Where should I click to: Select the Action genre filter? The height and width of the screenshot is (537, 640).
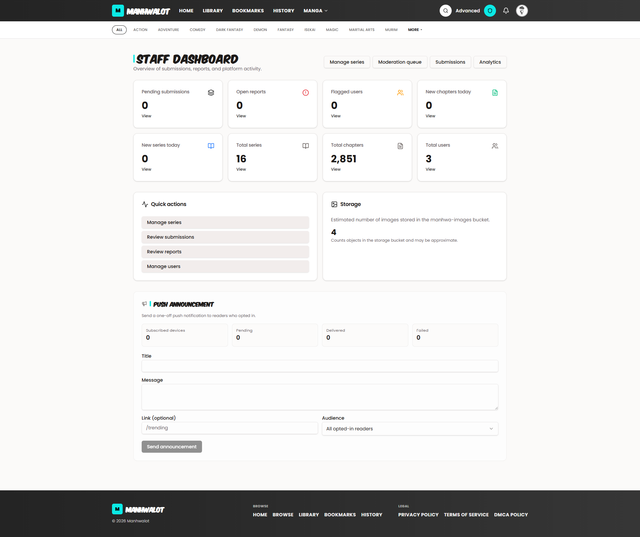tap(140, 29)
